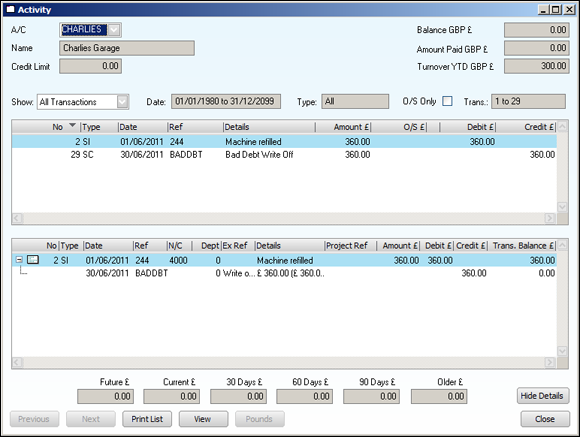Sort by the No column header arrow
The image size is (580, 437).
tap(72, 126)
